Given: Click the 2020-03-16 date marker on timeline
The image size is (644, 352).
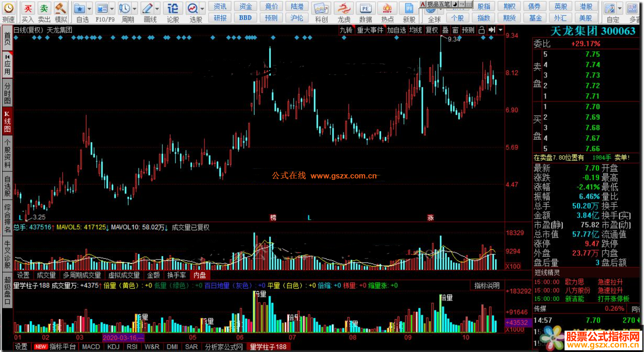Looking at the screenshot, I should pos(123,338).
